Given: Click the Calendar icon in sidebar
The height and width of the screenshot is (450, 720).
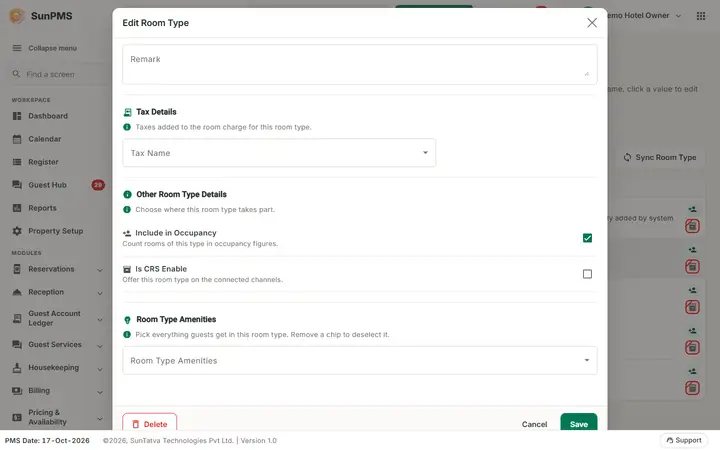Looking at the screenshot, I should click(x=17, y=139).
